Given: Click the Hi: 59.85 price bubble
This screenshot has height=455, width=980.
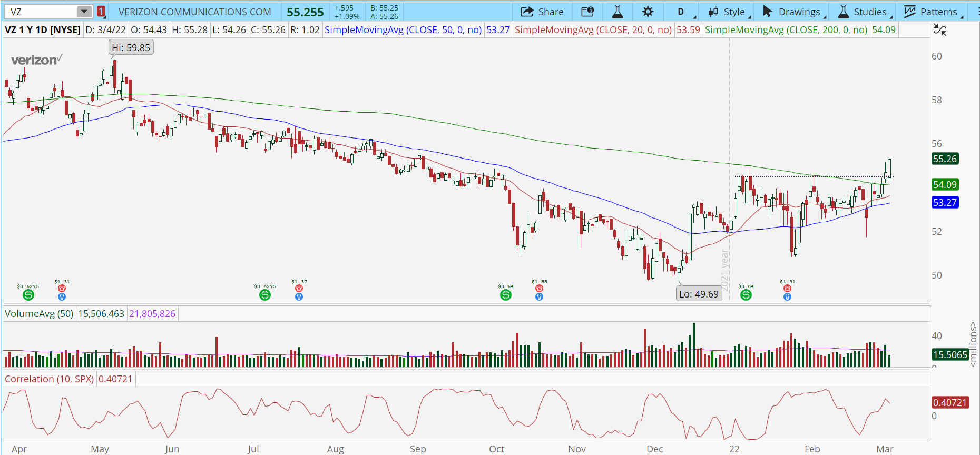Looking at the screenshot, I should [131, 48].
